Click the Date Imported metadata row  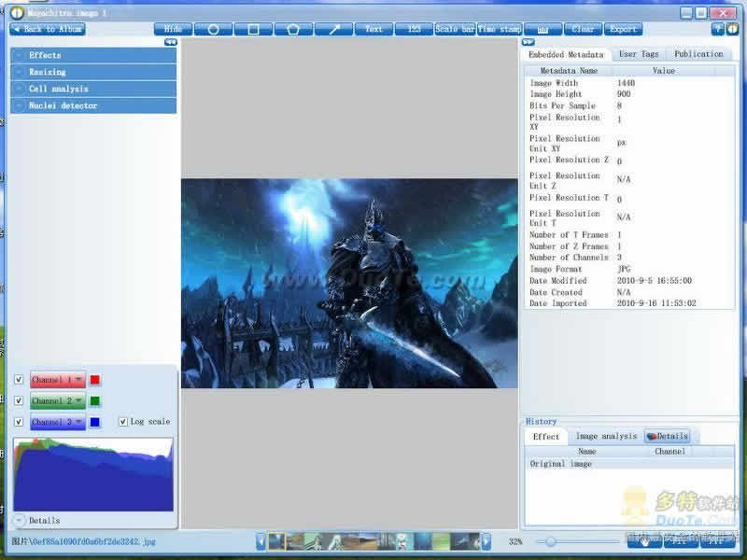click(629, 302)
